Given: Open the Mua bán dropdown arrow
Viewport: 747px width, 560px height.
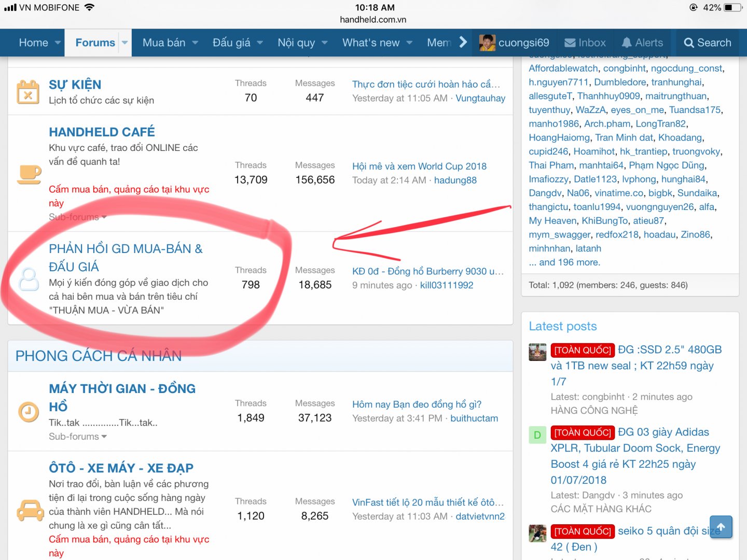Looking at the screenshot, I should (x=196, y=43).
